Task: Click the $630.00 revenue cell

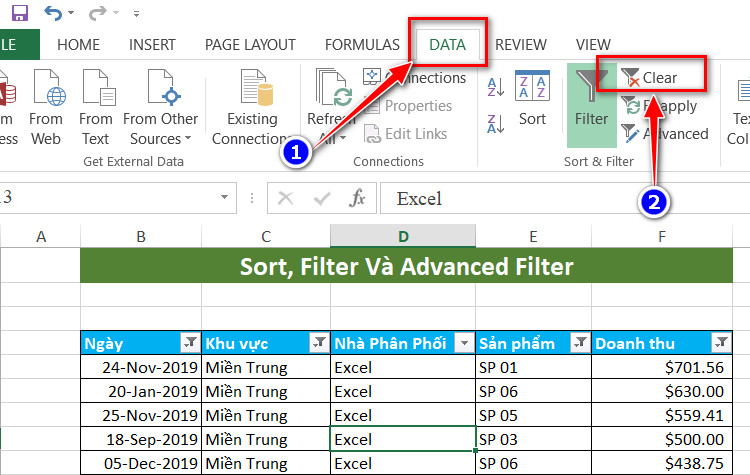Action: [662, 391]
